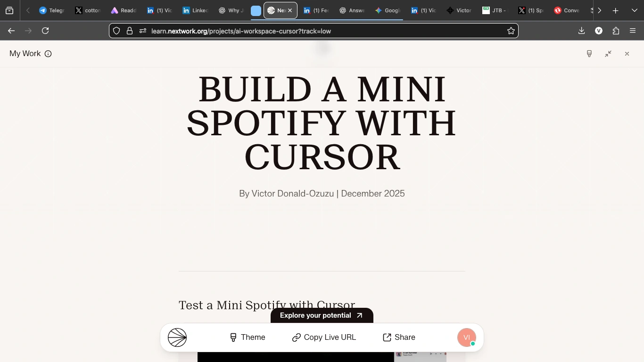Click the 'Build a Mini Spotify with Cursor' title
Viewport: 644px width, 362px height.
(322, 123)
